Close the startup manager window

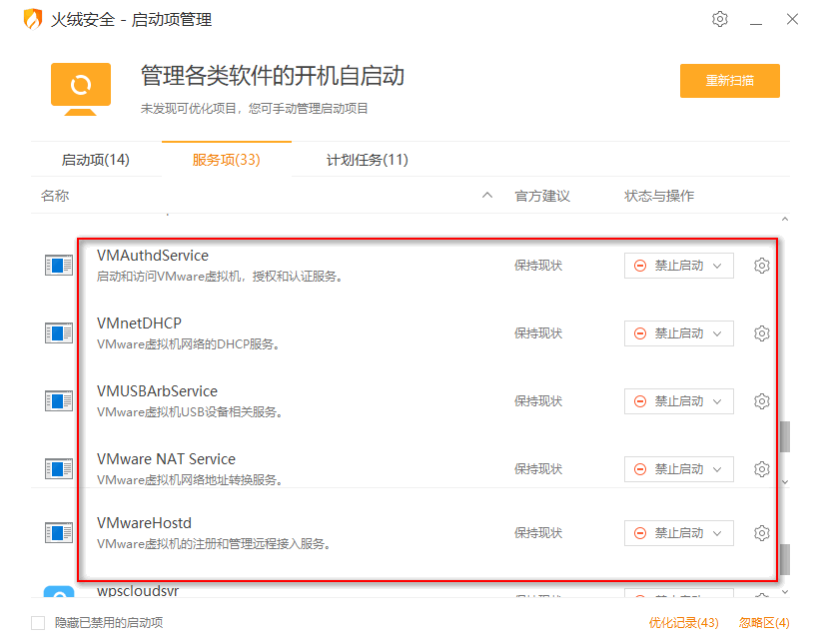click(792, 19)
